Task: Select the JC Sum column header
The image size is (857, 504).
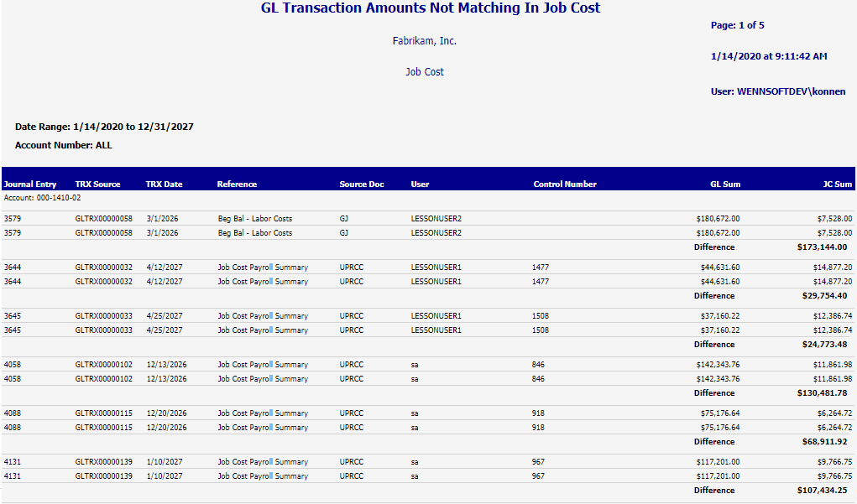Action: [837, 184]
